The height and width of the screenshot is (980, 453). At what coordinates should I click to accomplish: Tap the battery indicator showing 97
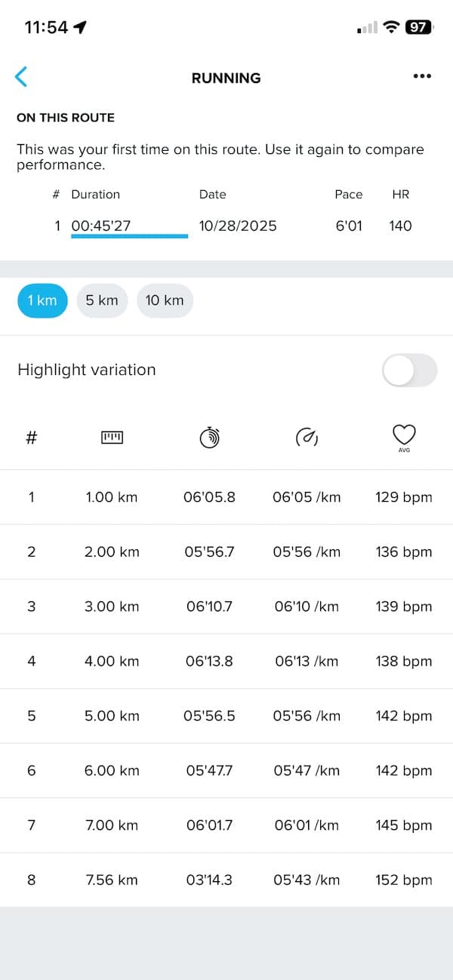tap(418, 28)
